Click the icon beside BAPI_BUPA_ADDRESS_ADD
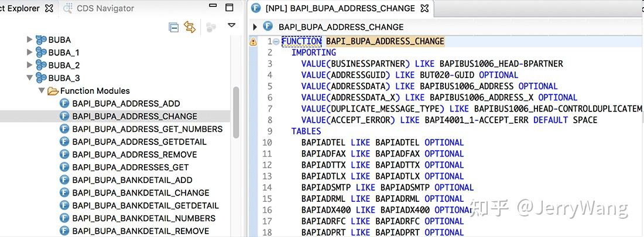The height and width of the screenshot is (237, 644). tap(64, 103)
